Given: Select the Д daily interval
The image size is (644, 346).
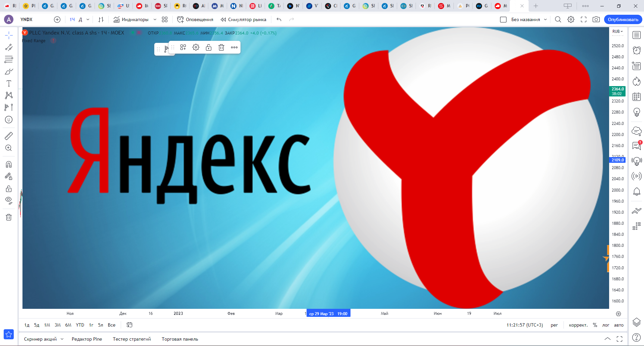Looking at the screenshot, I should point(80,19).
